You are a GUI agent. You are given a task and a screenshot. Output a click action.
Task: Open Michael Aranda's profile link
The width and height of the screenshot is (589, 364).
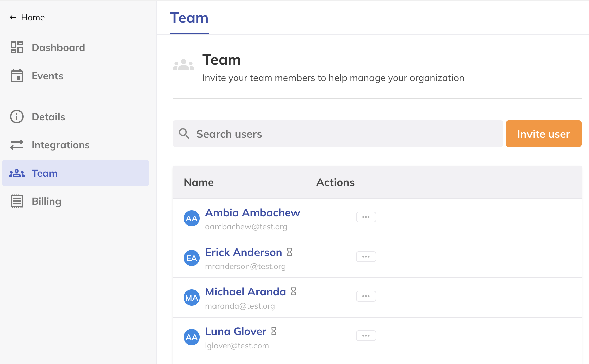pos(245,292)
